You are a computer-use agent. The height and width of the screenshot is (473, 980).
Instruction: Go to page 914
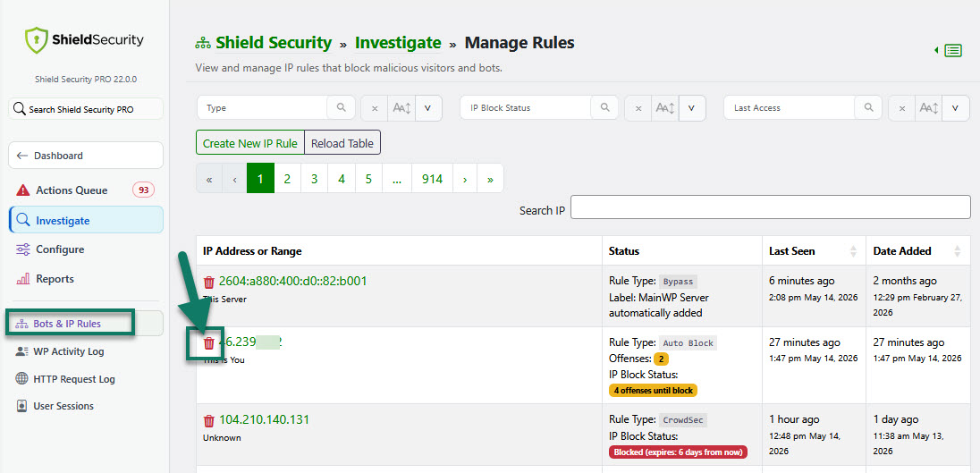pyautogui.click(x=433, y=179)
